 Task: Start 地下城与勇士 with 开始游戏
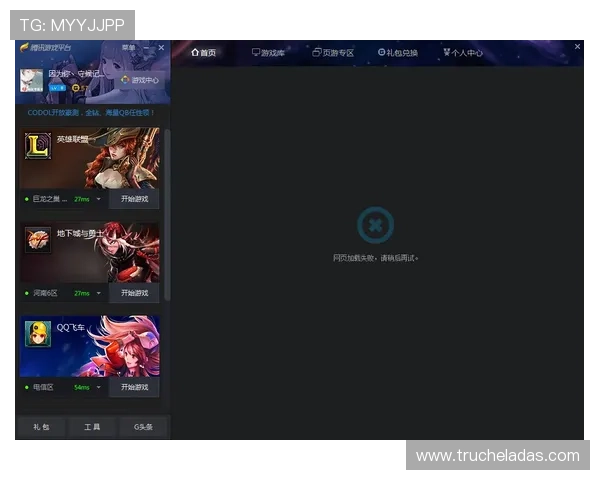[134, 293]
